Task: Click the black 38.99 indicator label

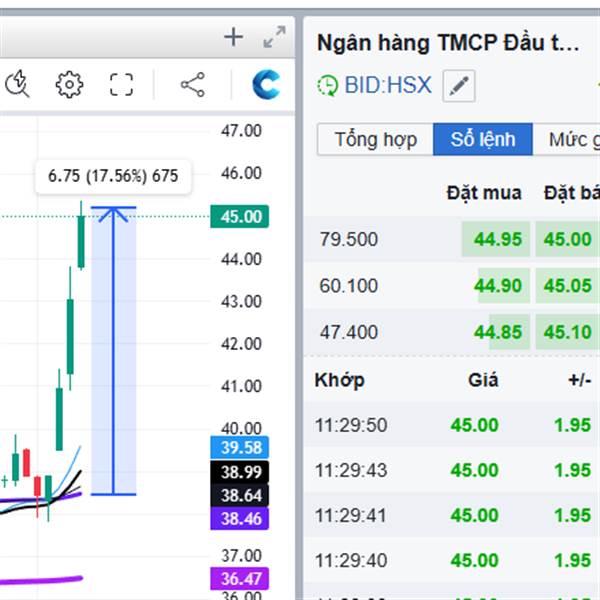Action: pos(240,472)
